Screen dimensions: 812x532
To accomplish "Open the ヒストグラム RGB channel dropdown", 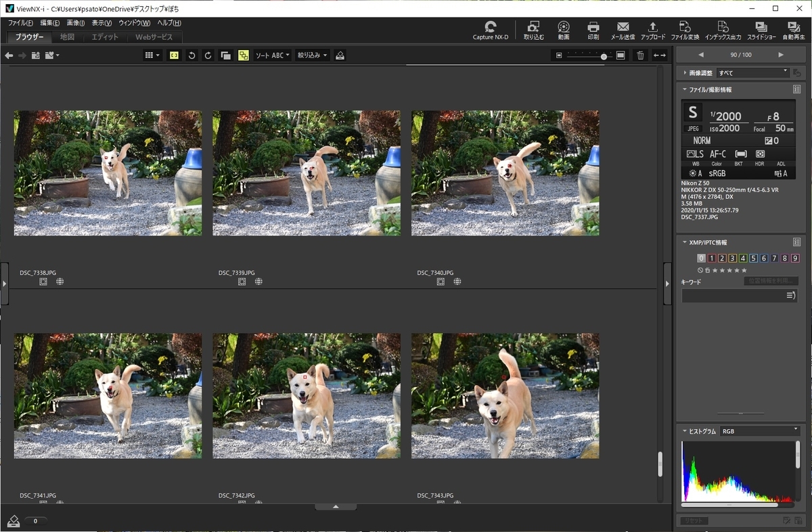I will pos(760,431).
